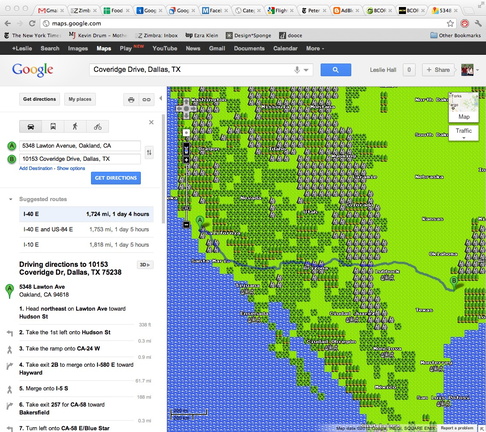Click the blue search magnifier button
Viewport: 486px width, 432px height.
pos(336,70)
